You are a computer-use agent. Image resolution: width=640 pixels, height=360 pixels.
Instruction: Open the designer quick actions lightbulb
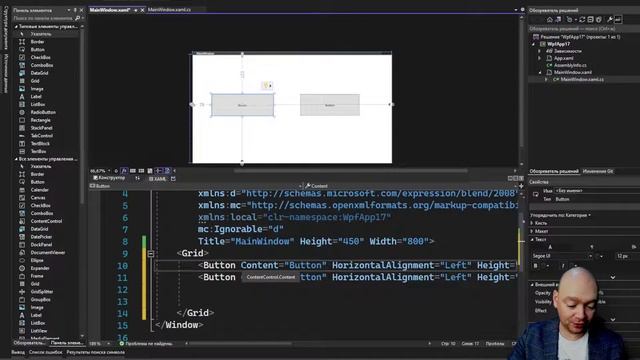point(267,85)
